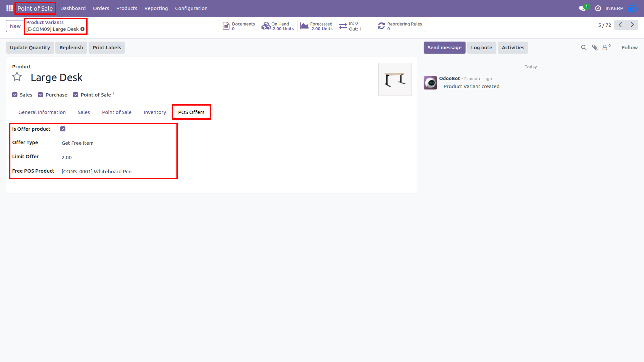Open the In/Out transfers stat button
This screenshot has width=644, height=362.
355,26
